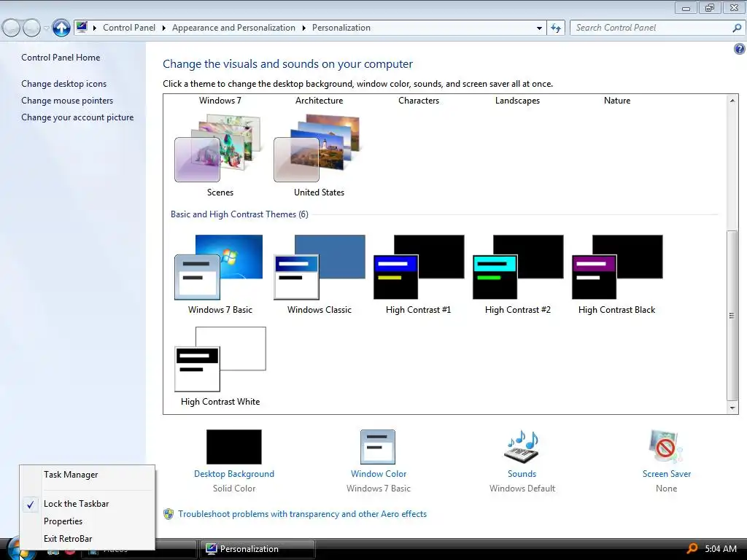Click the Up arrow navigation button
Image resolution: width=747 pixels, height=560 pixels.
tap(61, 28)
